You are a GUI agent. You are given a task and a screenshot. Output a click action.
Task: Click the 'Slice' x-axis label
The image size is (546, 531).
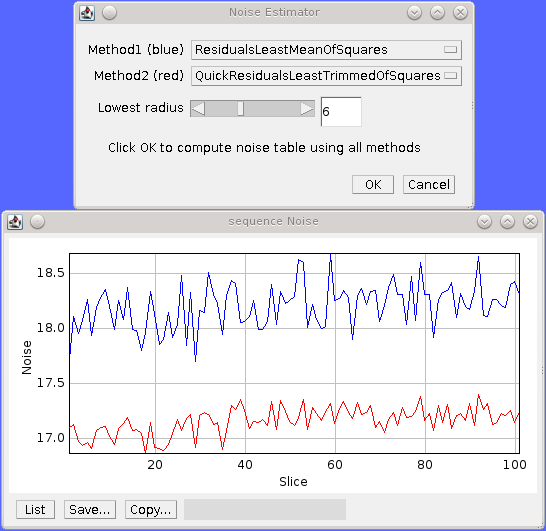(293, 482)
